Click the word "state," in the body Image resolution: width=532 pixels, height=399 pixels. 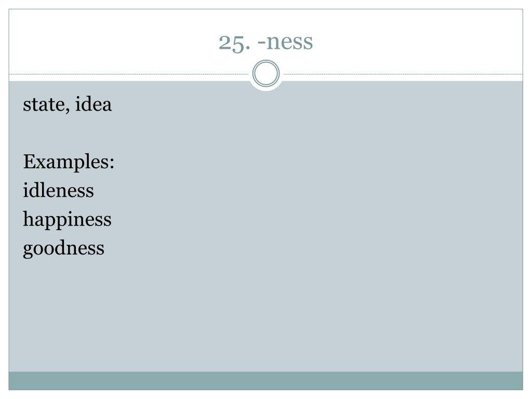pyautogui.click(x=46, y=104)
